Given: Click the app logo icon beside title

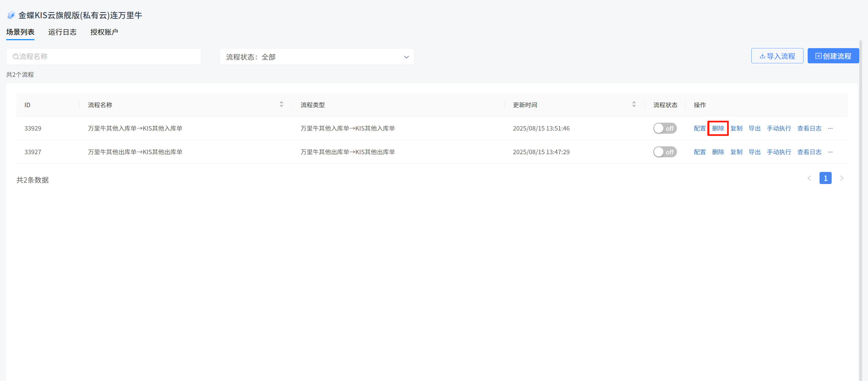Looking at the screenshot, I should coord(11,15).
